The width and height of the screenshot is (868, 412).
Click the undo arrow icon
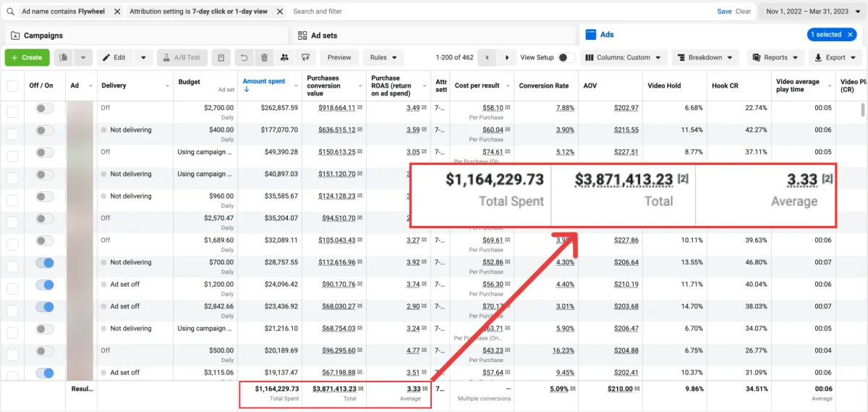point(244,58)
